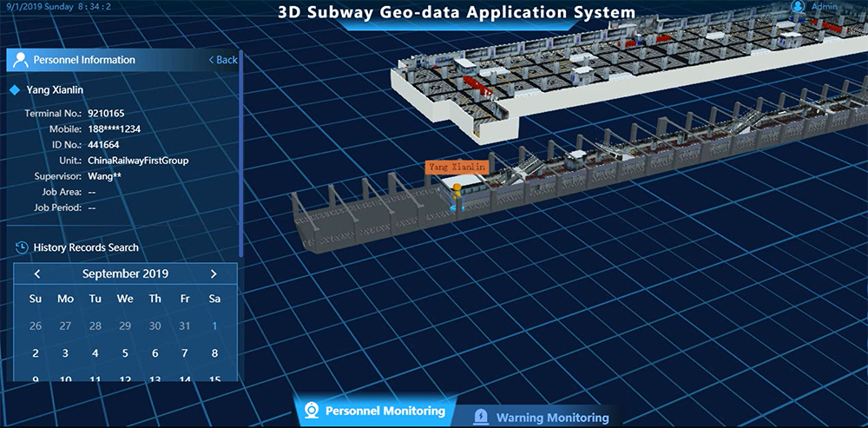868x428 pixels.
Task: Select the worker figure in 3D model
Action: (x=457, y=197)
